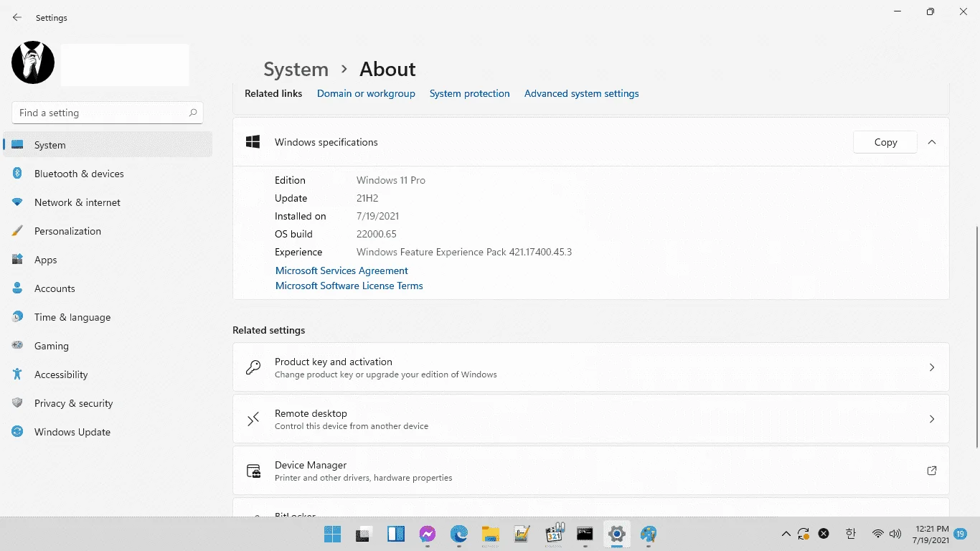This screenshot has height=551, width=980.
Task: Click the 'Installed on' date 7/19/2021
Action: (x=378, y=216)
